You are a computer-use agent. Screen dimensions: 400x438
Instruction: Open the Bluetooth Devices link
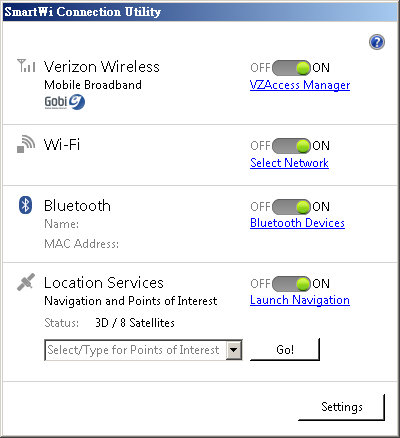click(x=297, y=223)
